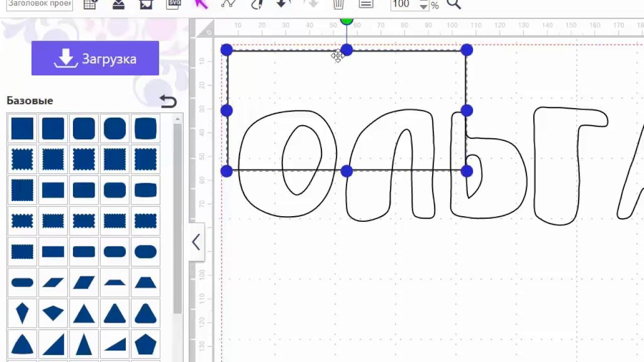The image size is (644, 362).
Task: Select the node path editing tool
Action: coord(228,4)
